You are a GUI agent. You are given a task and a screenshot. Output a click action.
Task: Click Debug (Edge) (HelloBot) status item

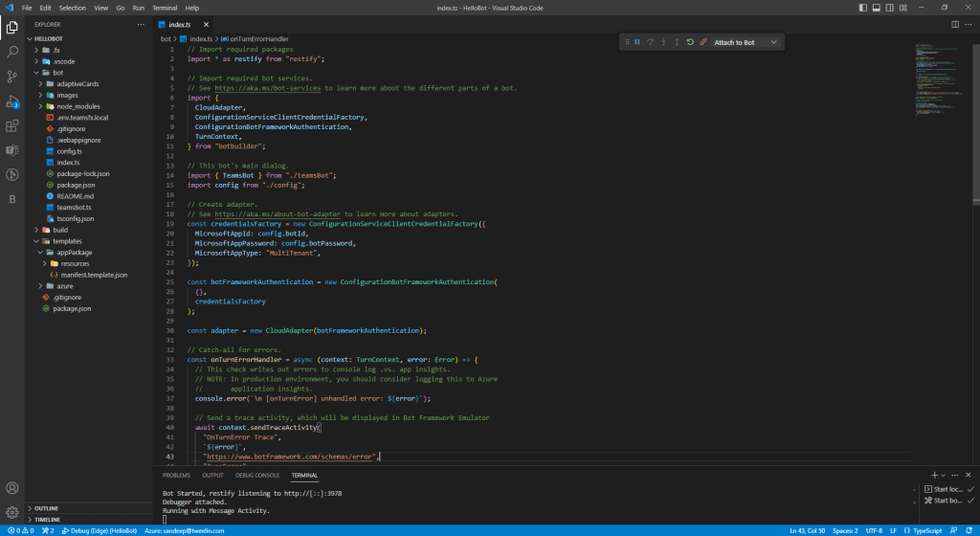coord(100,530)
